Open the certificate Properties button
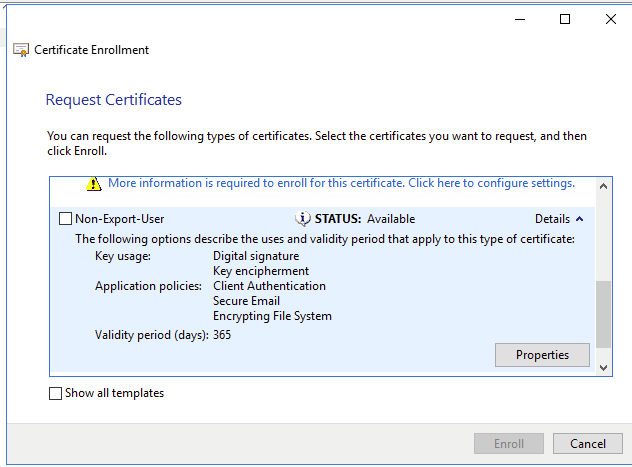The height and width of the screenshot is (467, 632). tap(542, 355)
